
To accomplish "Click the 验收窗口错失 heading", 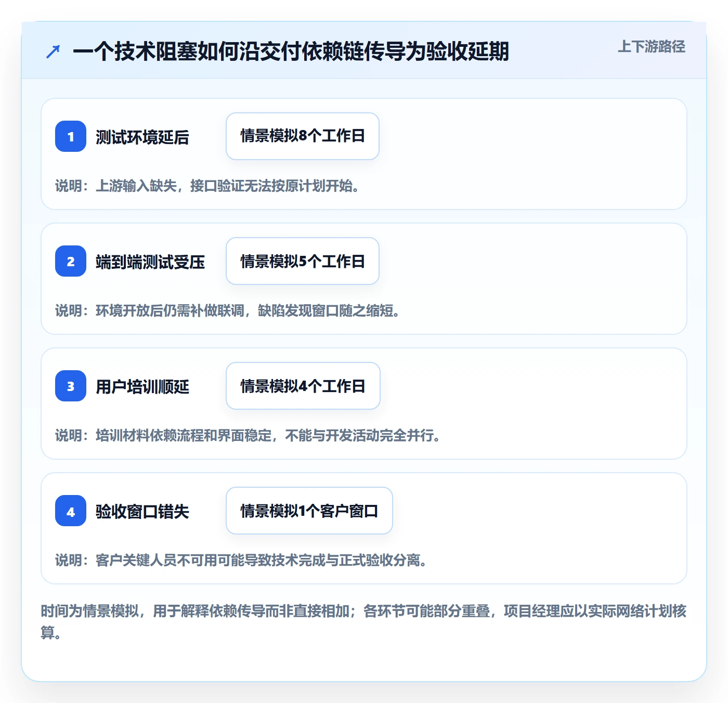I will [x=142, y=512].
